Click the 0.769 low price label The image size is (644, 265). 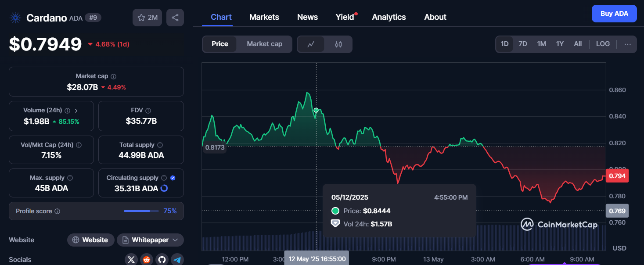(617, 211)
